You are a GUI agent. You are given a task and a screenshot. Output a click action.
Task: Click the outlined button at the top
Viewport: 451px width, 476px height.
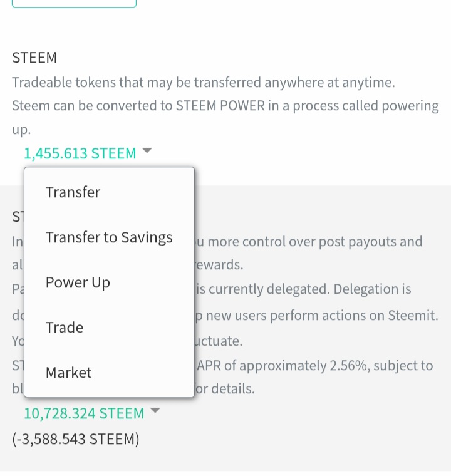pyautogui.click(x=74, y=3)
